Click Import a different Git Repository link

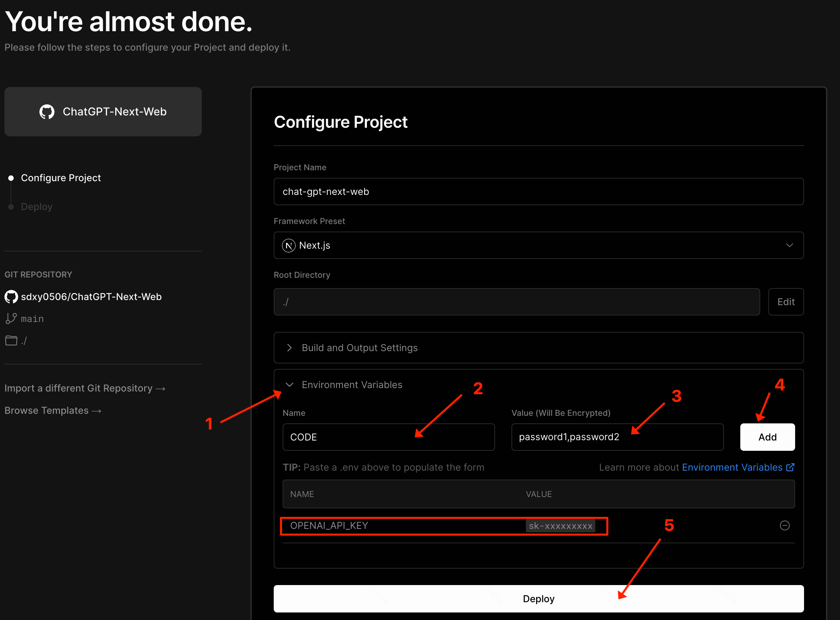point(85,387)
